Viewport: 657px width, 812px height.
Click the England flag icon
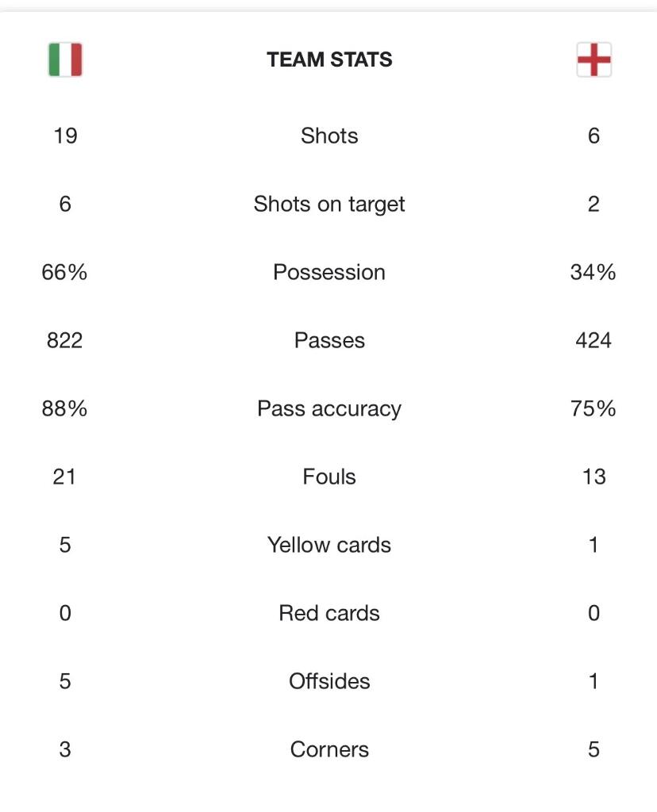594,59
